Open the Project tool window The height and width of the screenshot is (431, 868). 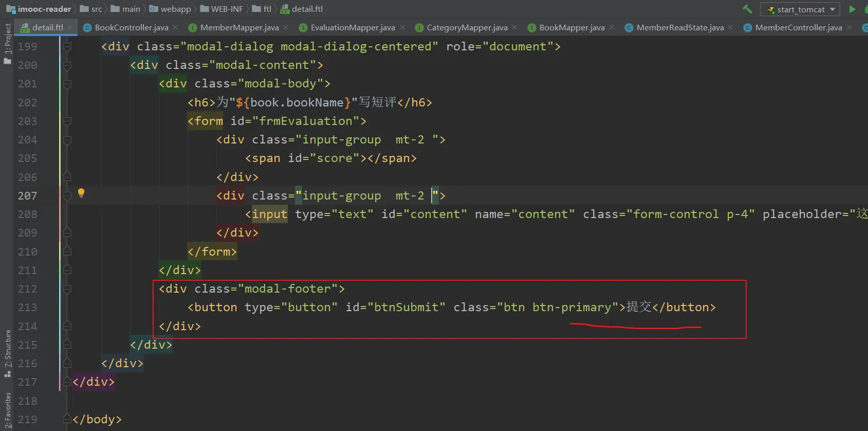(7, 43)
